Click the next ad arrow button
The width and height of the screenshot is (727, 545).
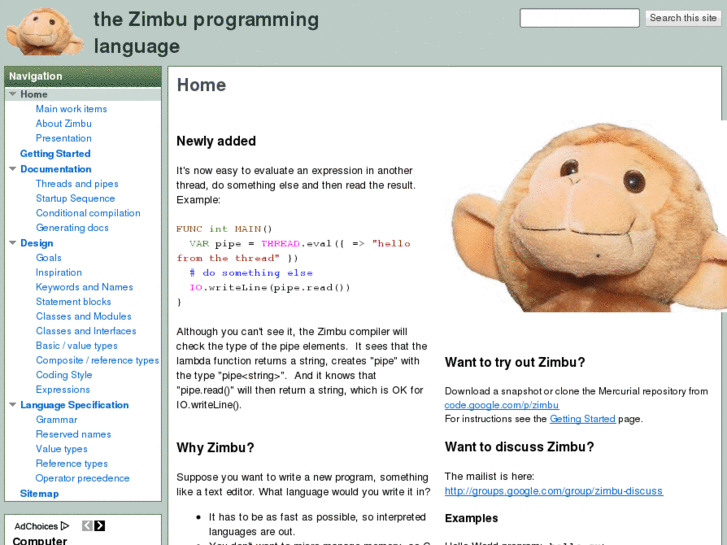pos(100,526)
